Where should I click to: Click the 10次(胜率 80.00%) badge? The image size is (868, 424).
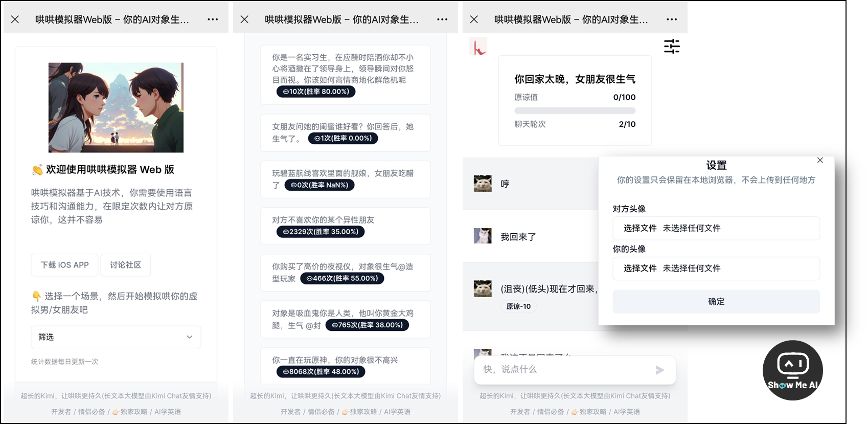click(x=316, y=92)
